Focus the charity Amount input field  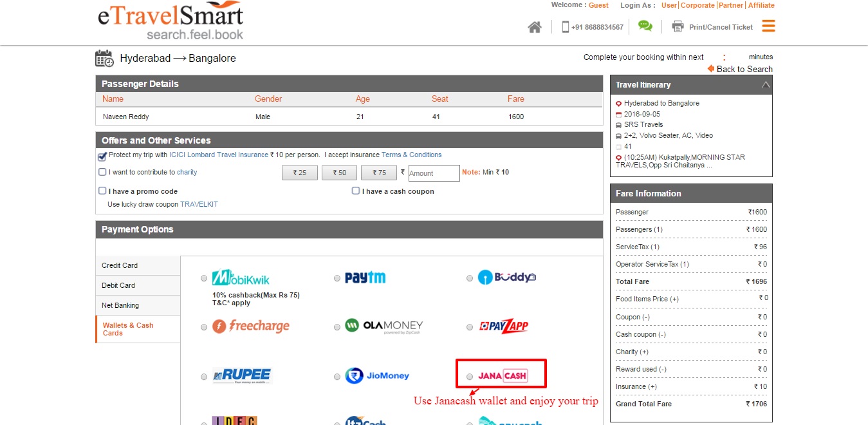[x=434, y=173]
